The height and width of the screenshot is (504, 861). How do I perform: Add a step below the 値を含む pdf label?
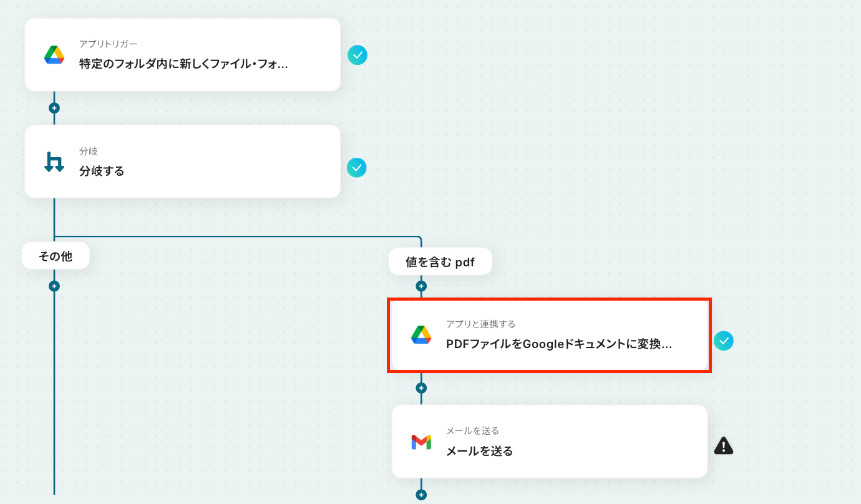pos(421,286)
